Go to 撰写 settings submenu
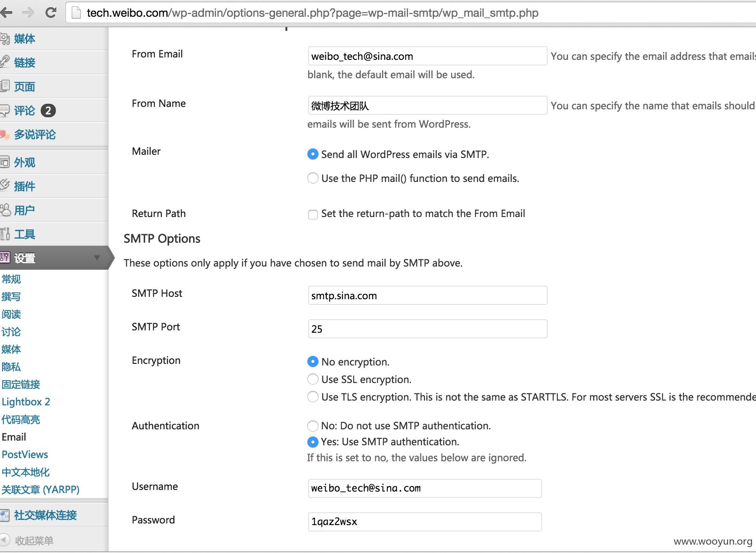The height and width of the screenshot is (553, 756). [x=11, y=296]
